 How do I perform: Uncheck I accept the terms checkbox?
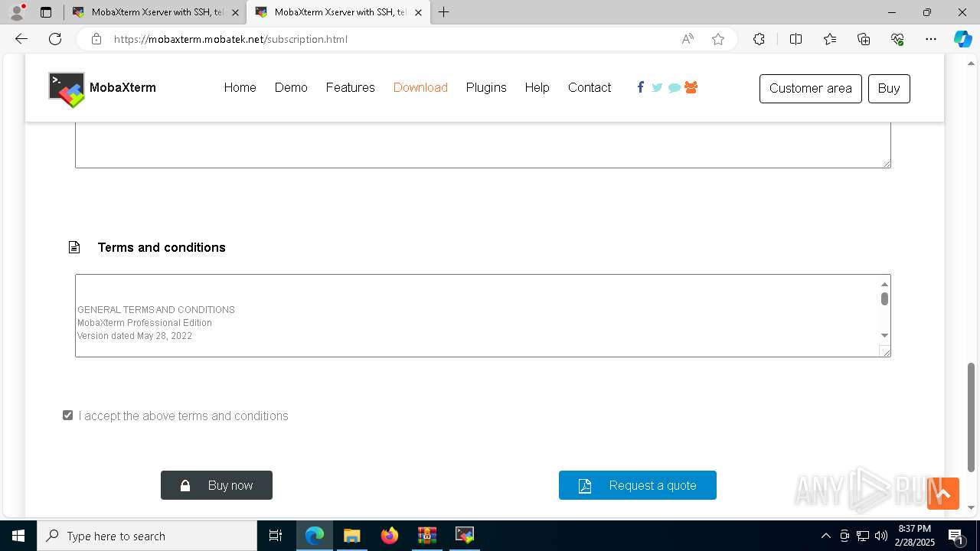point(68,416)
